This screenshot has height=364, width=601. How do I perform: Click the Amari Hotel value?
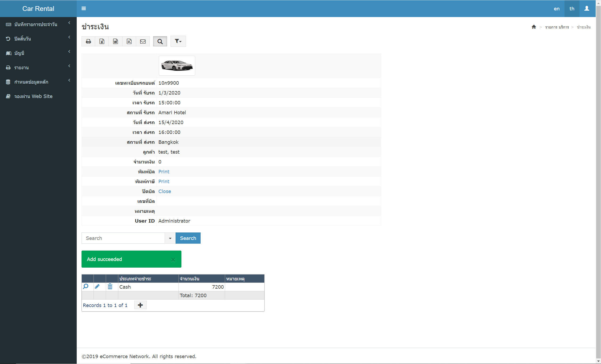[x=172, y=112]
